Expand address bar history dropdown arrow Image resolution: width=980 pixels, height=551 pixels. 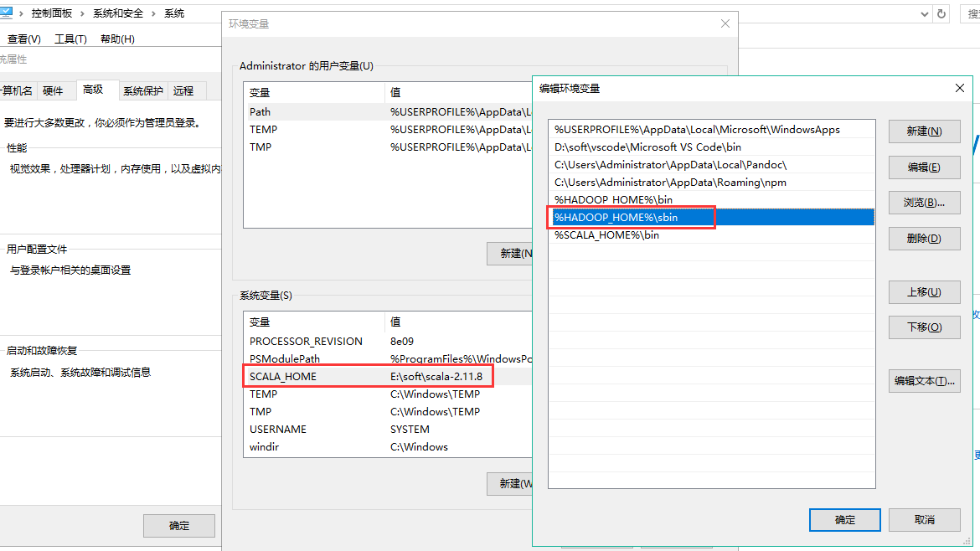point(925,13)
